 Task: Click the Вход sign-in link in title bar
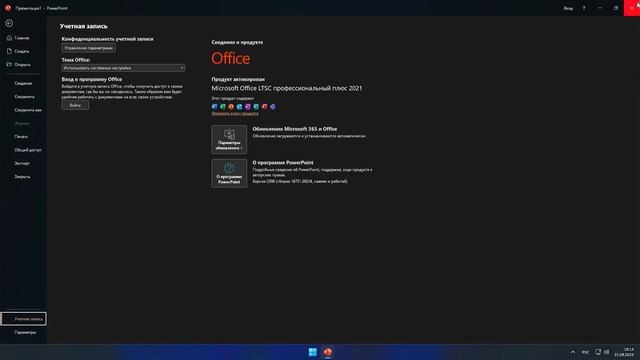point(568,8)
